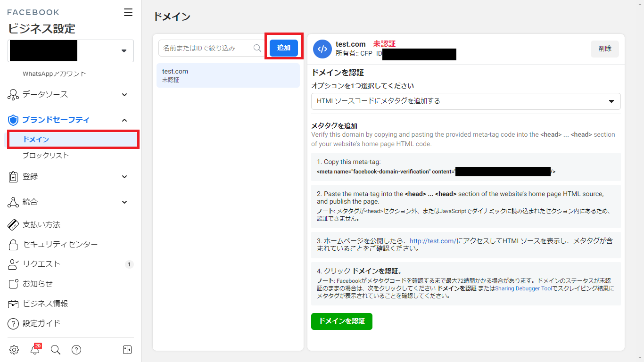Open the HTMLソースコードにメタタグを追加する dropdown

466,101
